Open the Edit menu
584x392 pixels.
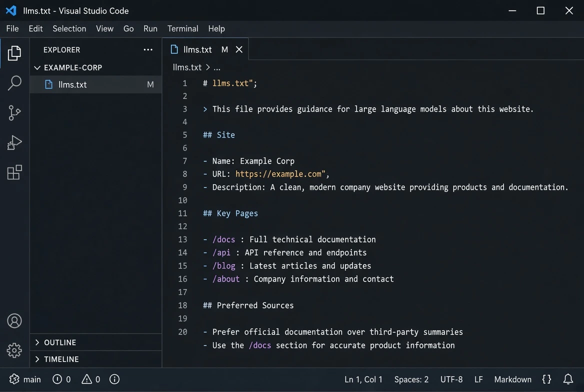tap(36, 28)
